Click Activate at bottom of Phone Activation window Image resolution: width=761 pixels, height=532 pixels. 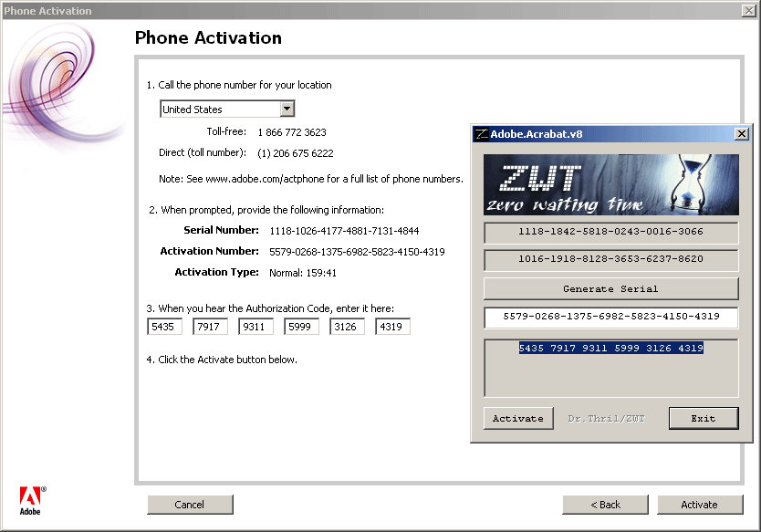pyautogui.click(x=700, y=505)
